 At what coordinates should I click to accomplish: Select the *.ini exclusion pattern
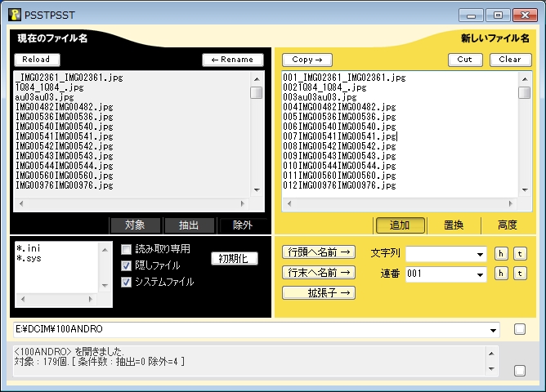coord(29,248)
